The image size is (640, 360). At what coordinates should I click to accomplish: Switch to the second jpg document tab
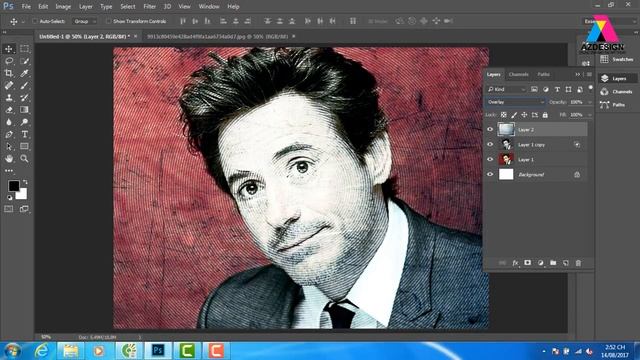[x=218, y=37]
